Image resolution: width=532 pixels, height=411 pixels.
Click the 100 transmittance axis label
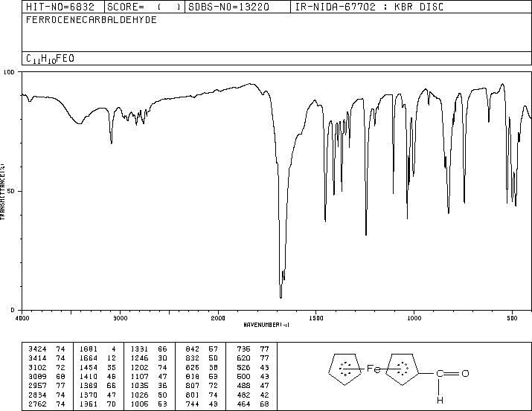[10, 72]
